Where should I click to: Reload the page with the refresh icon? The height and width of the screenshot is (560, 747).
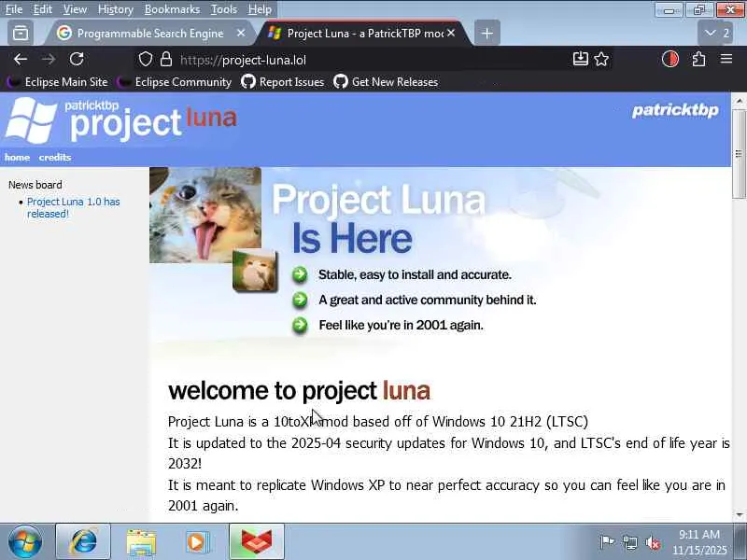tap(77, 59)
